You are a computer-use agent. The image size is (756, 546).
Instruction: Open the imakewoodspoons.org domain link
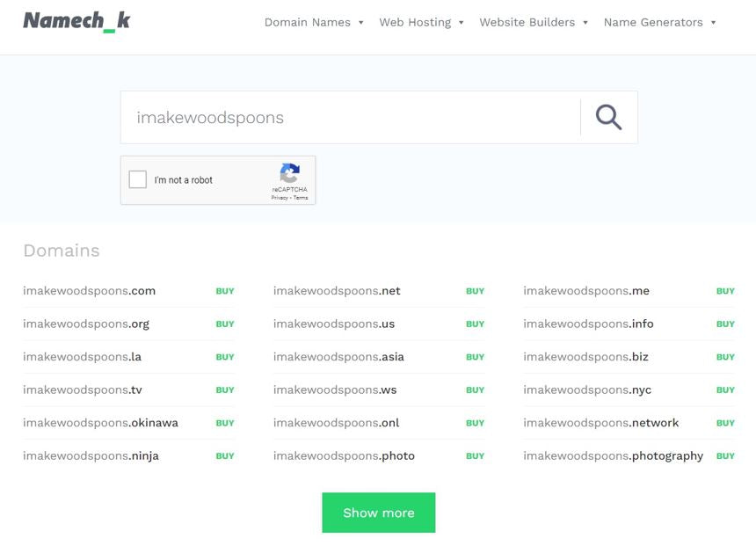click(86, 324)
